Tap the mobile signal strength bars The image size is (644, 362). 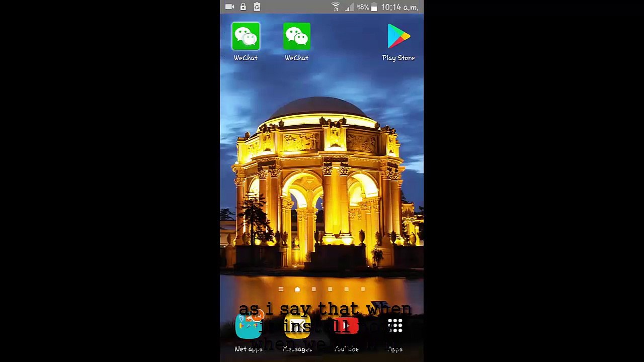(x=349, y=7)
